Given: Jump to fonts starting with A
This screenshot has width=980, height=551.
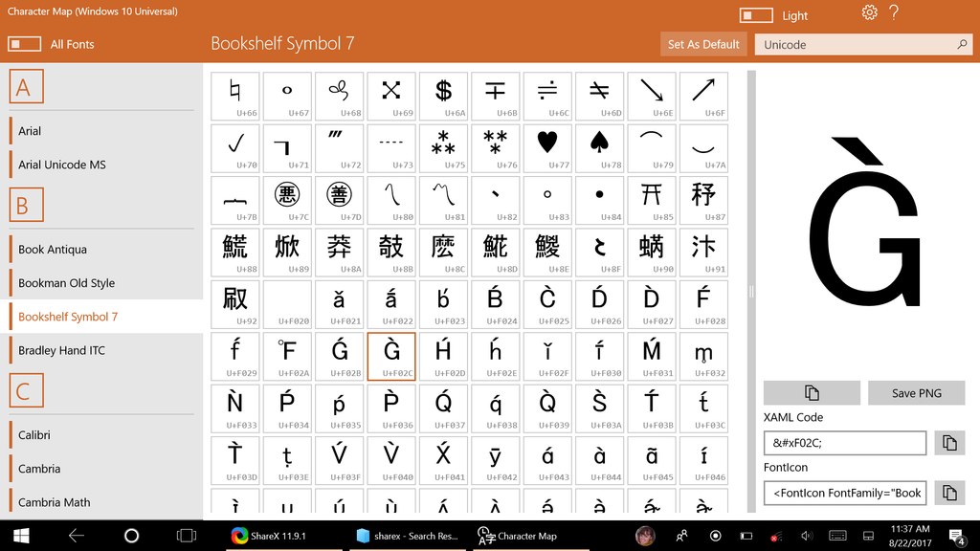Looking at the screenshot, I should [x=26, y=85].
